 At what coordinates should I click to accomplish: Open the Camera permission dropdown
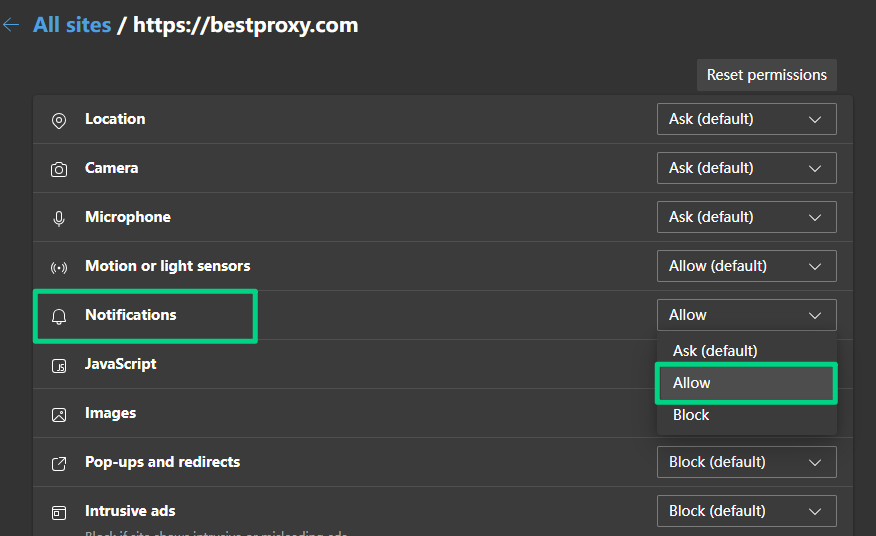[x=746, y=168]
